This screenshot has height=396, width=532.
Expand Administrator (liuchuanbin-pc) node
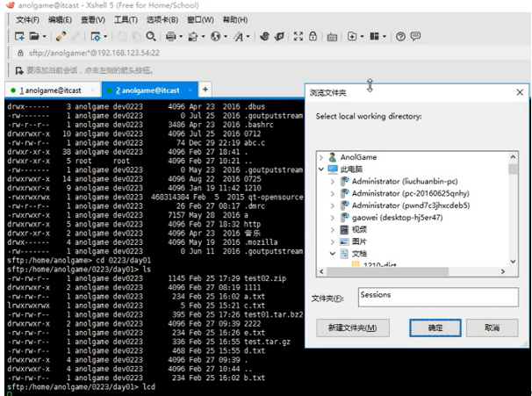pos(333,181)
